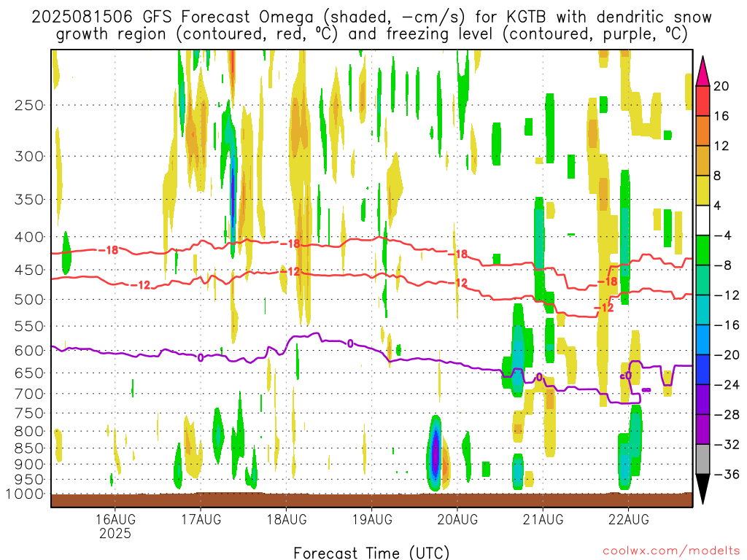The image size is (747, 560).
Task: Click the colorbar value -28
Action: pos(727,415)
